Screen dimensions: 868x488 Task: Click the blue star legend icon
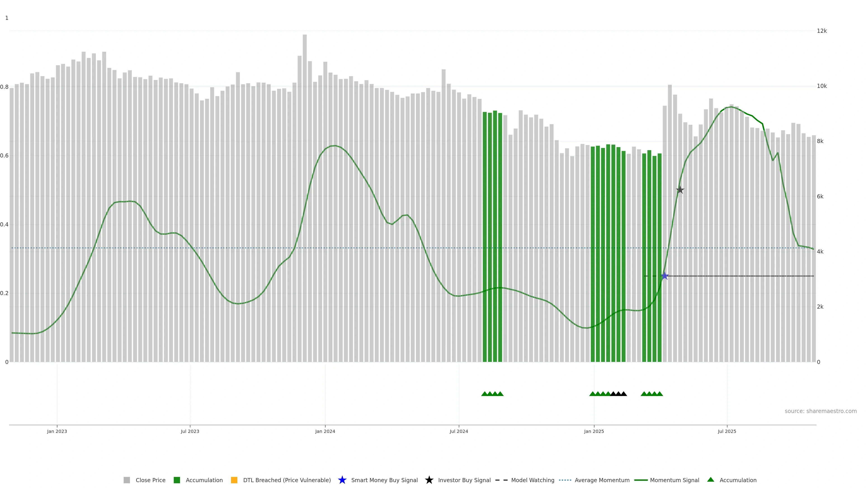(342, 480)
